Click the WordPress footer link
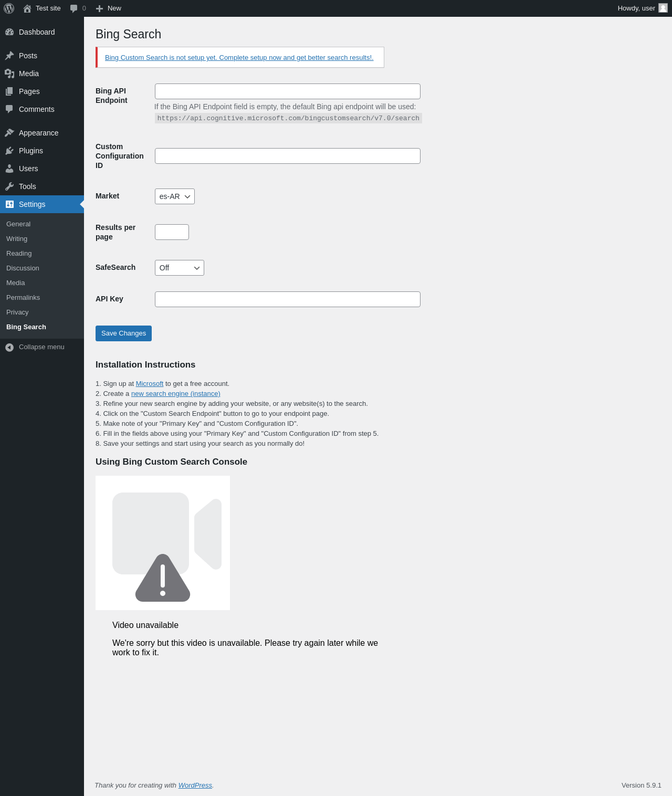 pyautogui.click(x=195, y=785)
